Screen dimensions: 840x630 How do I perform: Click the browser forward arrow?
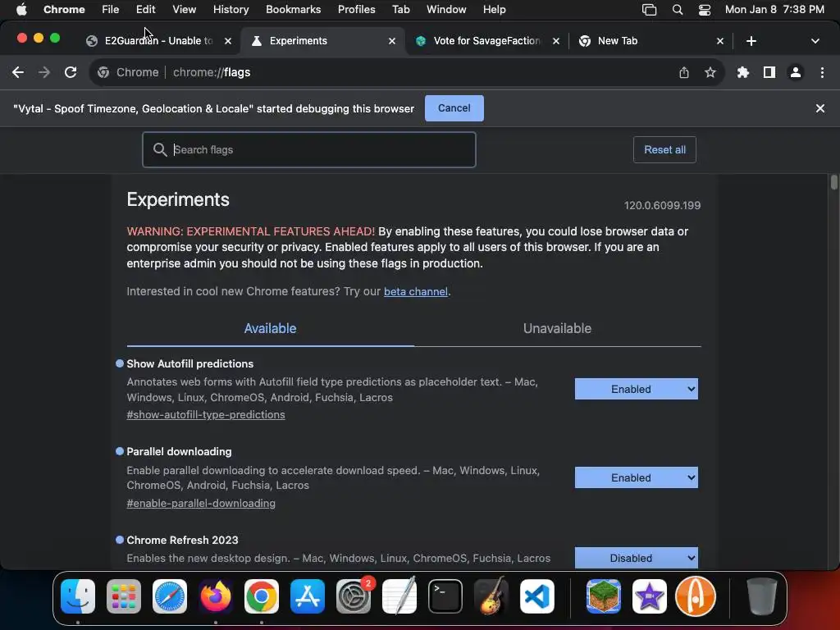(44, 72)
